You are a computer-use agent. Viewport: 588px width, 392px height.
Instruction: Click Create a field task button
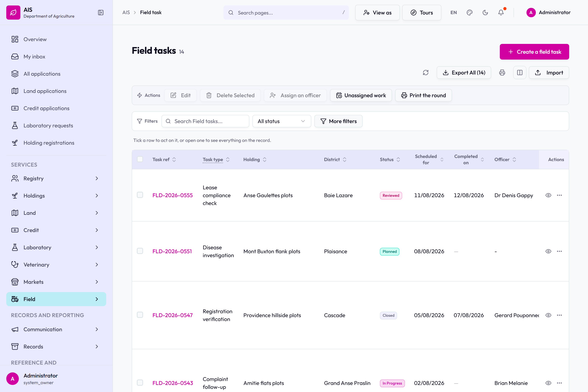[x=534, y=52]
